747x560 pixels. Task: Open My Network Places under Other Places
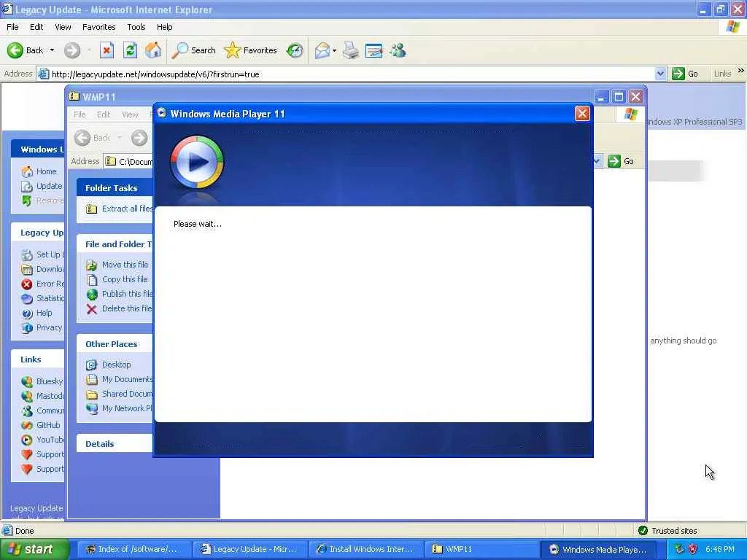click(x=120, y=408)
